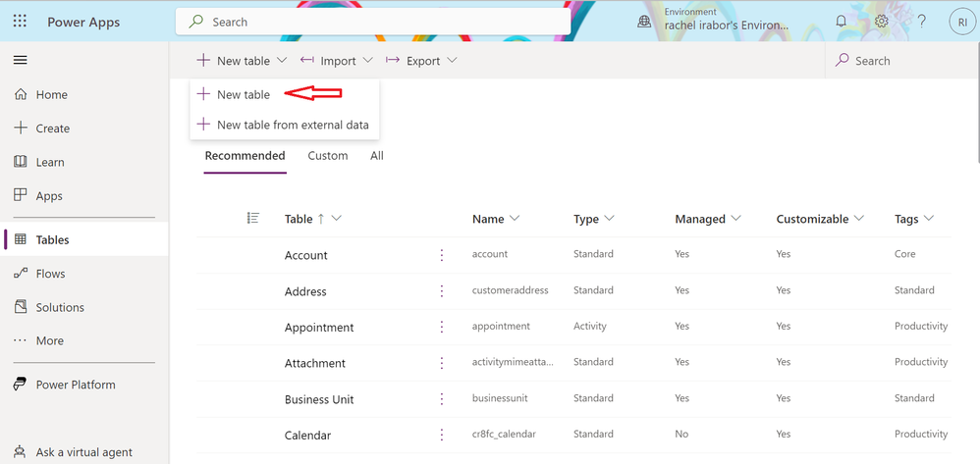Open the Account table
This screenshot has width=980, height=464.
tap(305, 255)
